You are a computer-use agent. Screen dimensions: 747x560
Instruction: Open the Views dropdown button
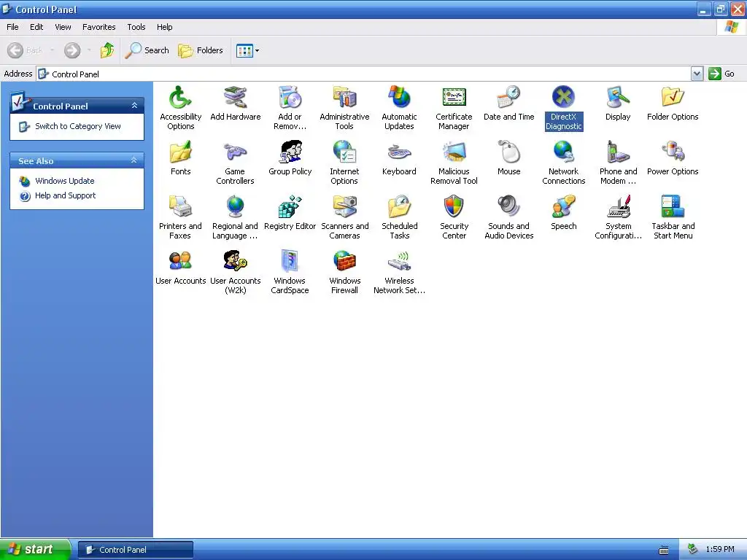248,50
